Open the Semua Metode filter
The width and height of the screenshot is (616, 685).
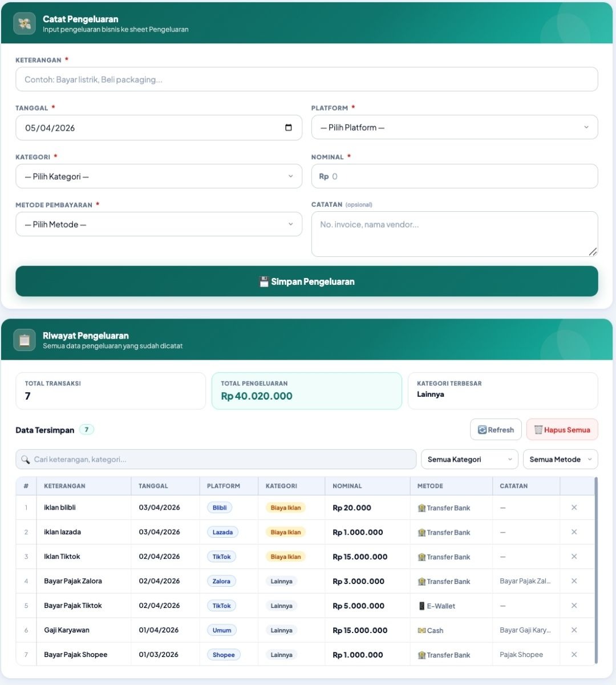point(560,460)
